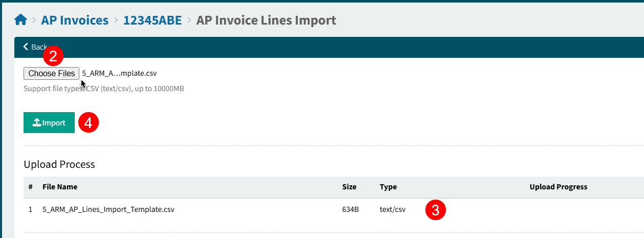Viewport: 644px width, 238px height.
Task: Click the red step 3 marker
Action: (436, 210)
